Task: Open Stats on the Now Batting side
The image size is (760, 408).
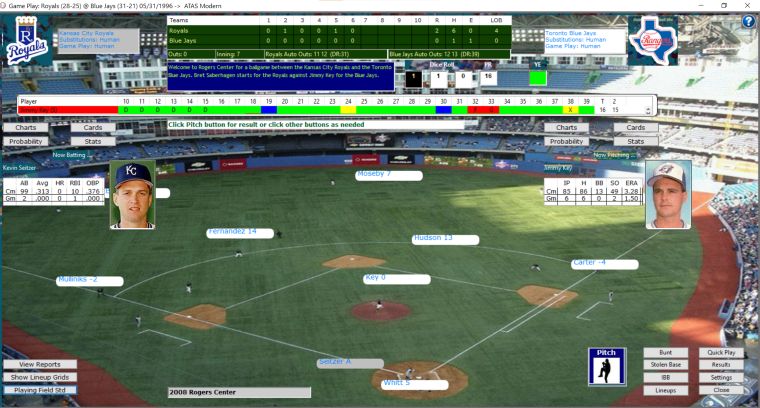Action: (x=93, y=141)
